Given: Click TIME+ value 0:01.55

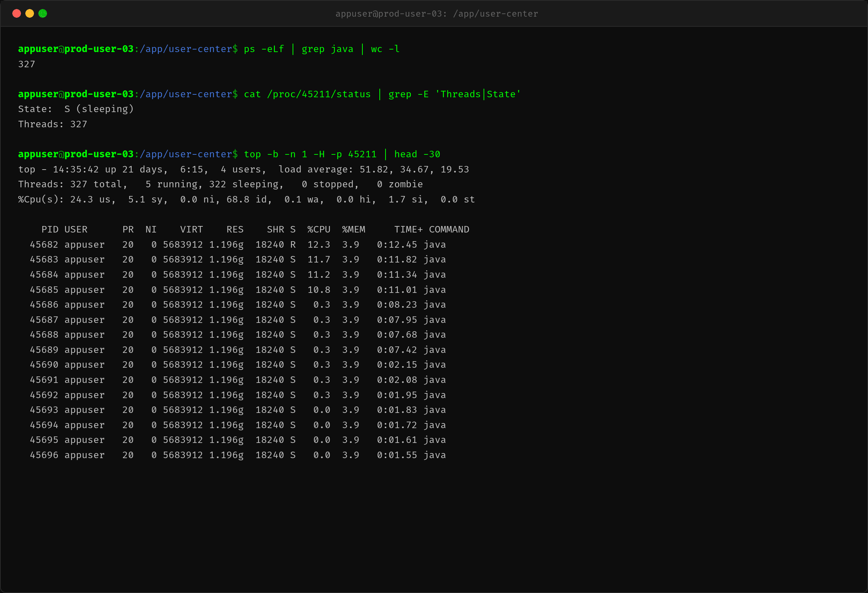Looking at the screenshot, I should (x=397, y=455).
